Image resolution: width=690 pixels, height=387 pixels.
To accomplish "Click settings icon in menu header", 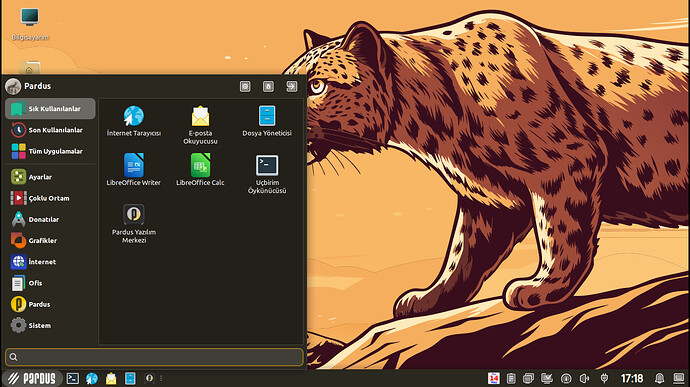I will (245, 86).
